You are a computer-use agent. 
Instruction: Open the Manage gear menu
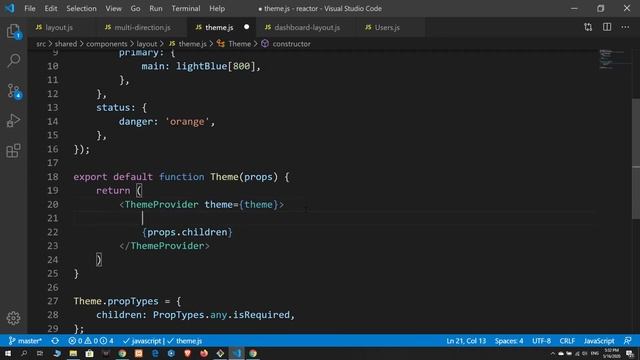[x=13, y=318]
